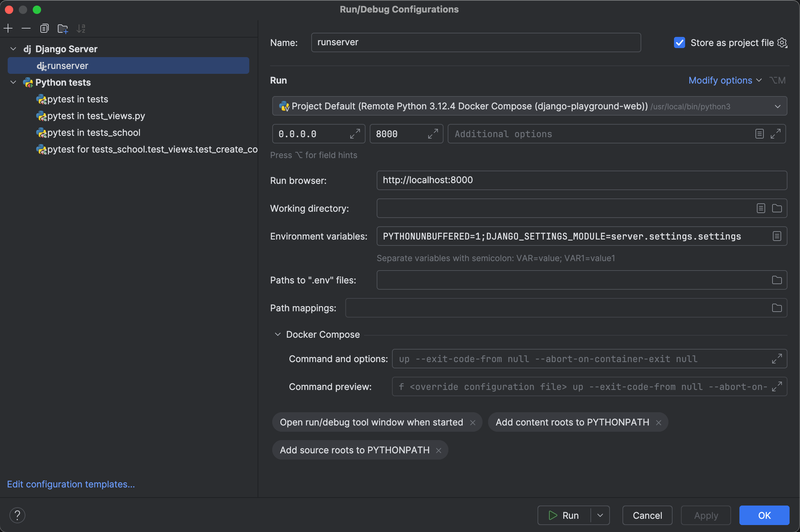The image size is (800, 532).
Task: Click the Remove Configuration minus icon
Action: [26, 28]
